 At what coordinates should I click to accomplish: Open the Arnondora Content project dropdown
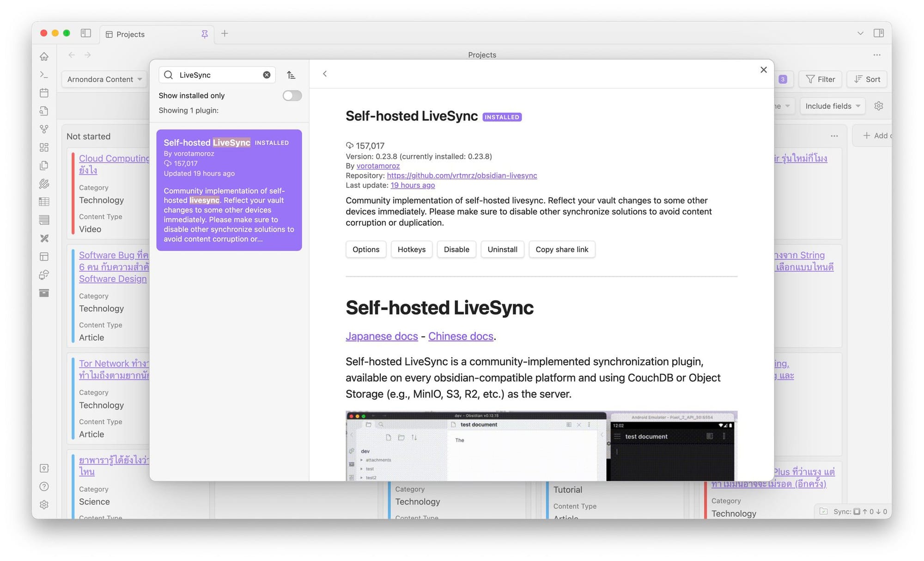coord(104,79)
